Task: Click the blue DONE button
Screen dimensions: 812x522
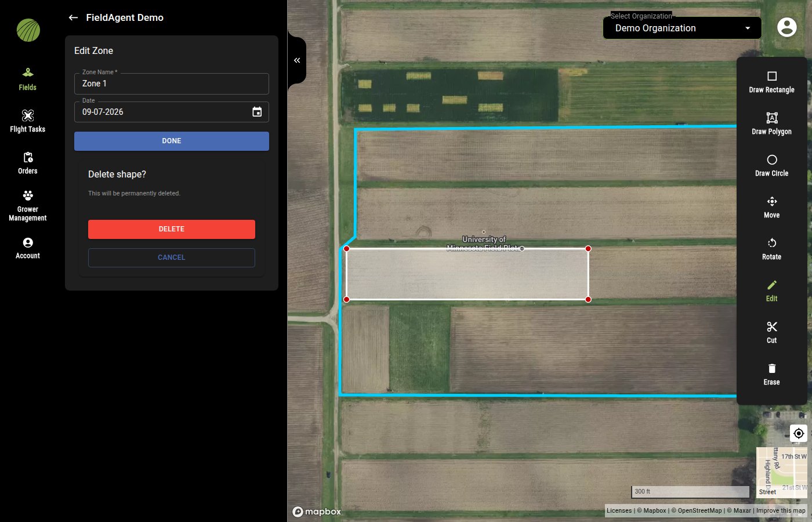Action: click(x=172, y=141)
